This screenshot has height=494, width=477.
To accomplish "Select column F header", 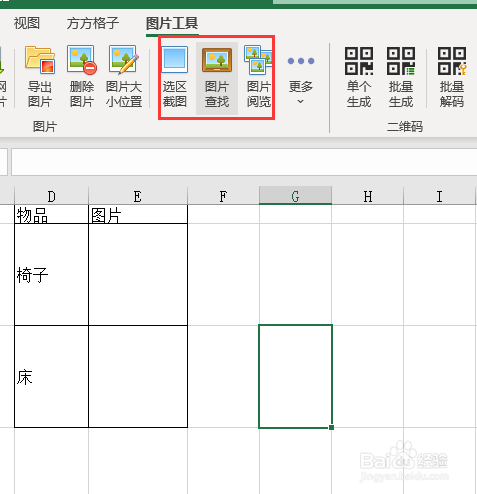I will point(223,196).
